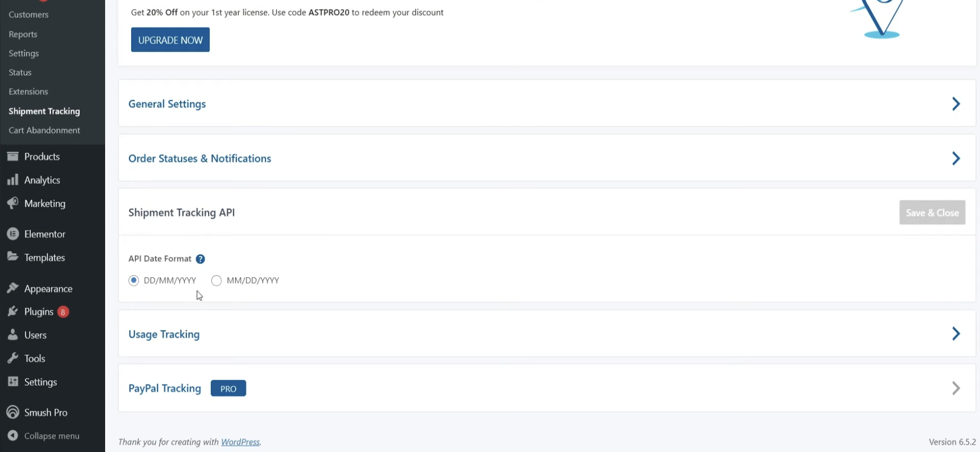Click the Collapse menu arrow icon

(13, 436)
